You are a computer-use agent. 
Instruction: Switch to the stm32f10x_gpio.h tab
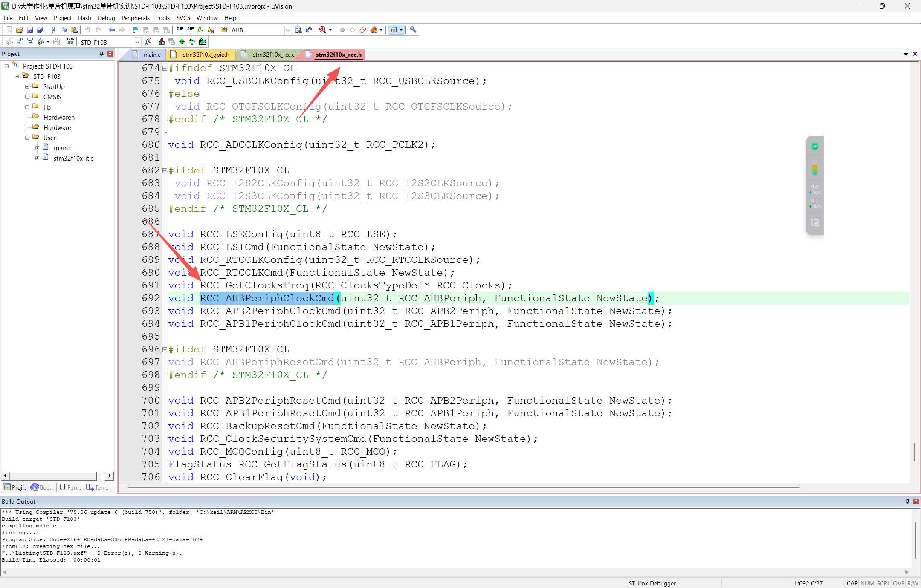tap(206, 55)
